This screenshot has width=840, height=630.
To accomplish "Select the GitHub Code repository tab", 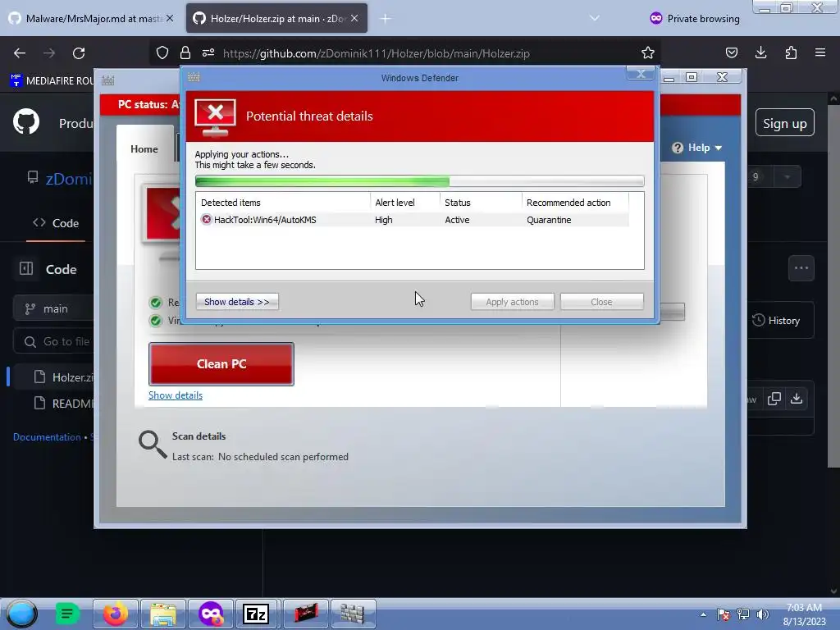I will [56, 223].
